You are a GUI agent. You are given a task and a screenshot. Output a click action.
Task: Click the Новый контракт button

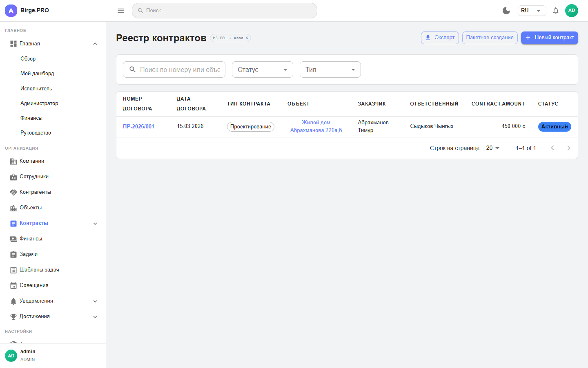(x=549, y=38)
